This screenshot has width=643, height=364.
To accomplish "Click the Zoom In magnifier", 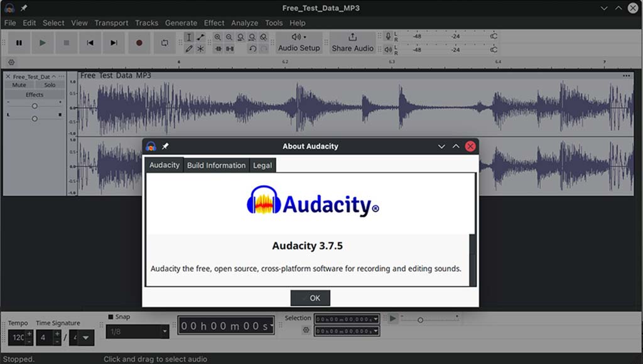I will pos(218,37).
